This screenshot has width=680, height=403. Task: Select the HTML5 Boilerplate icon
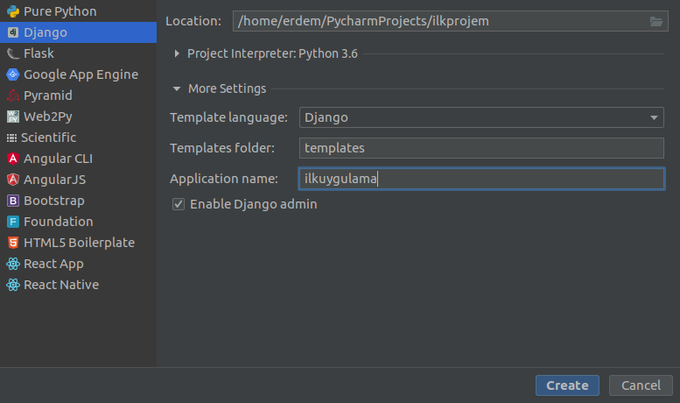(x=13, y=243)
